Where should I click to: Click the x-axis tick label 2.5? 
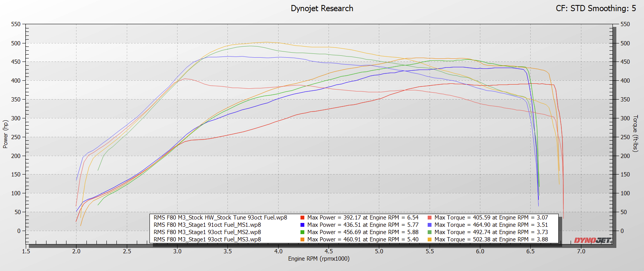(x=127, y=251)
